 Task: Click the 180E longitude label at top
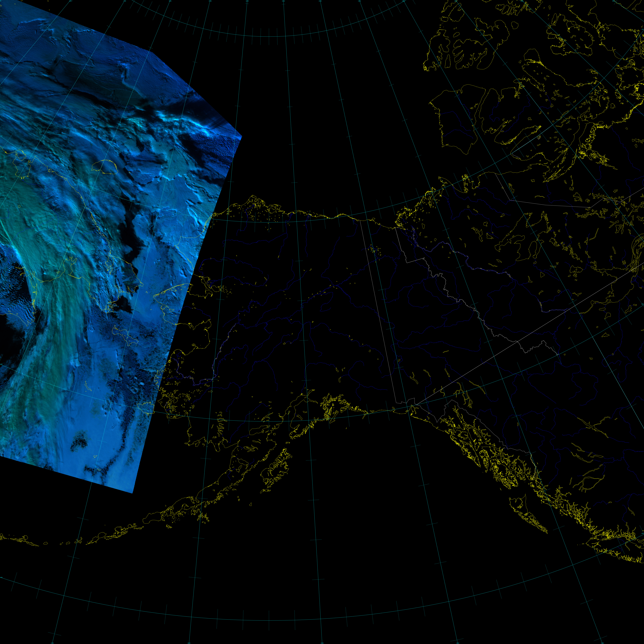point(170,1)
